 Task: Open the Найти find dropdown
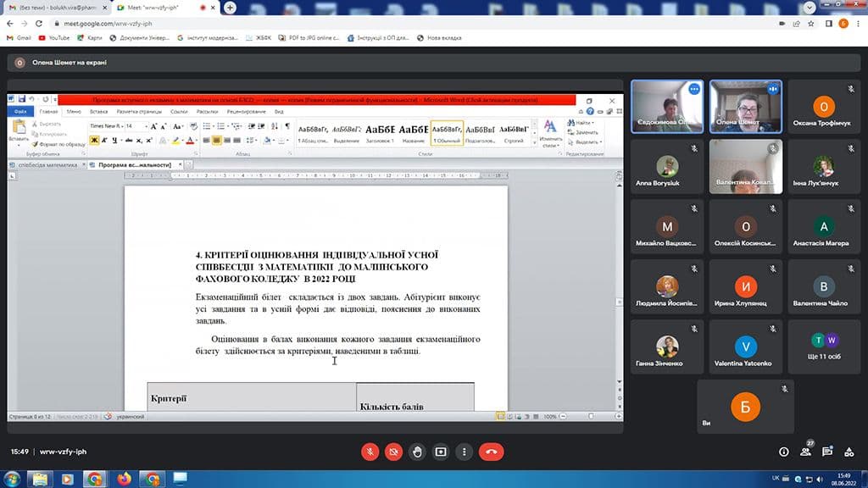tap(581, 123)
